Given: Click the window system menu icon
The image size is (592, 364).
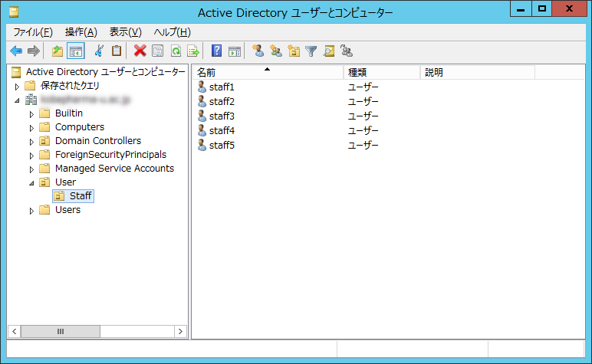Looking at the screenshot, I should [14, 12].
